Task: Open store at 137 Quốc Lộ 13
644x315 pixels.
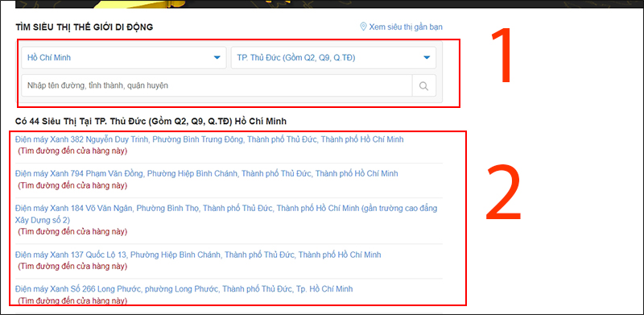Action: coord(198,255)
